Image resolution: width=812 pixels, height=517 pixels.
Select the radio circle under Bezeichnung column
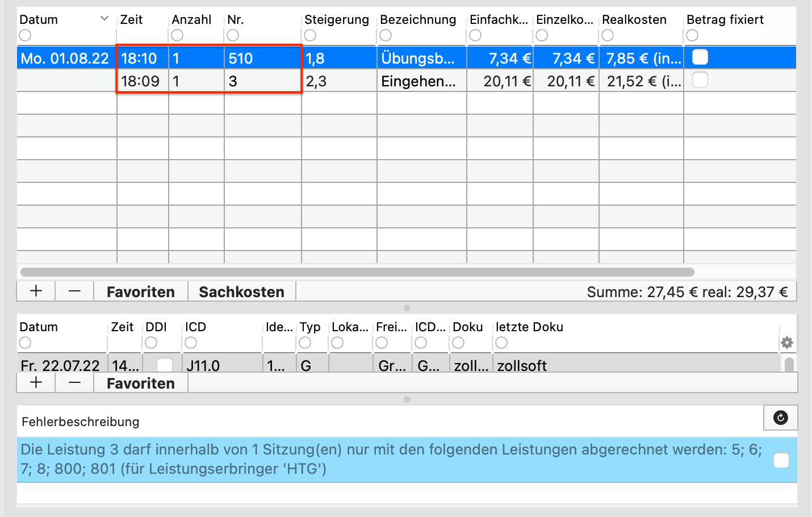pyautogui.click(x=386, y=35)
